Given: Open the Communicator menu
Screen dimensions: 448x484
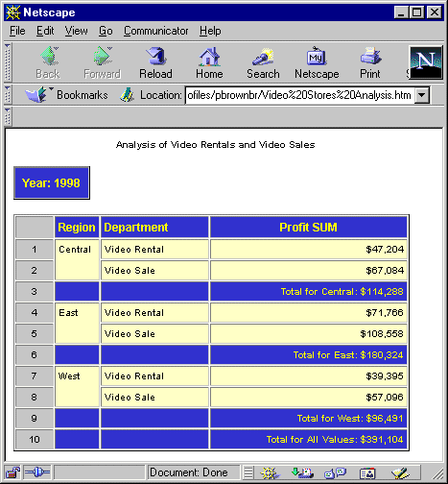Looking at the screenshot, I should pyautogui.click(x=156, y=31).
